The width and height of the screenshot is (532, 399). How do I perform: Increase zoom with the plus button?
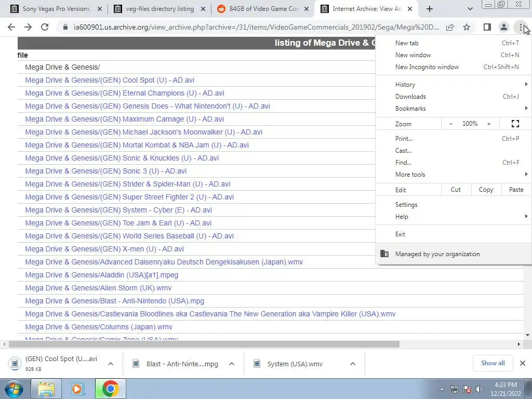(489, 124)
